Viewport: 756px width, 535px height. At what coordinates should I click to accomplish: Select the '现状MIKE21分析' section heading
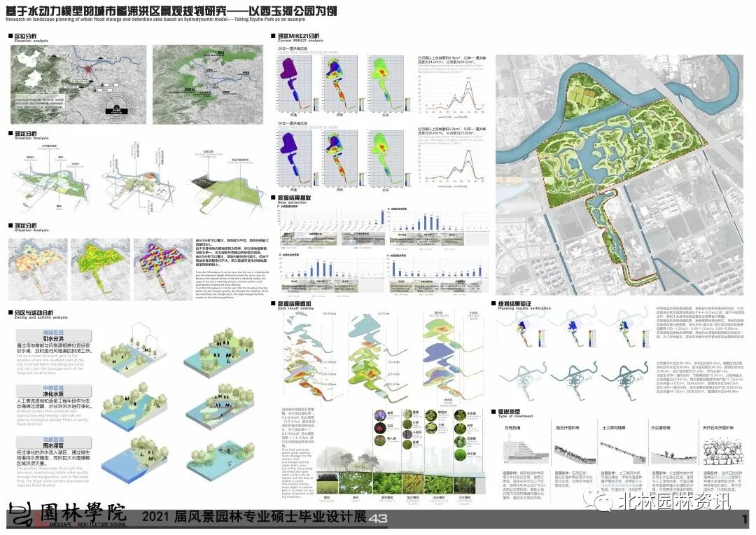[298, 36]
